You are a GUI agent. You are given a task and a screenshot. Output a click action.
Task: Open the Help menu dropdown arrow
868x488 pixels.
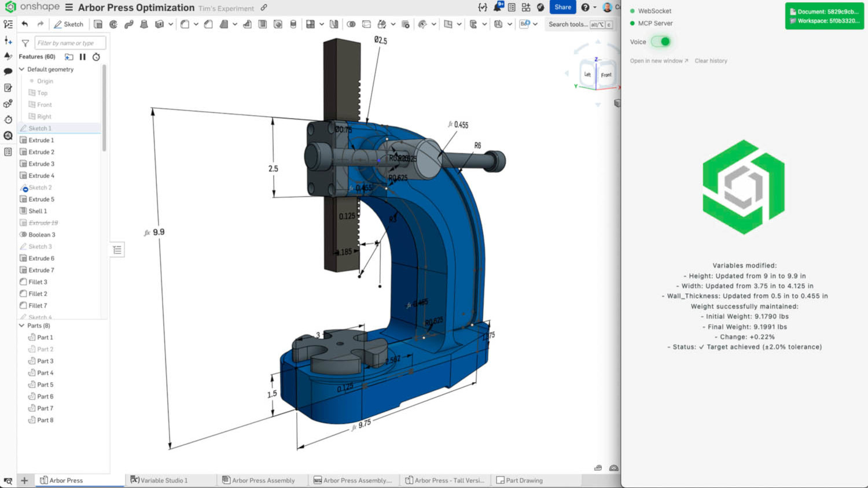click(595, 8)
